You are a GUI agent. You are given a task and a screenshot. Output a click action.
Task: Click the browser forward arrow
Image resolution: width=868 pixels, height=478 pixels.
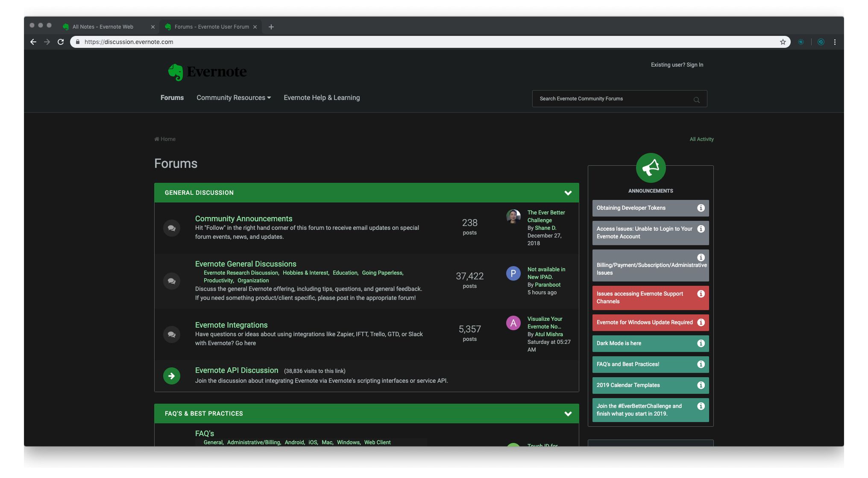(47, 42)
